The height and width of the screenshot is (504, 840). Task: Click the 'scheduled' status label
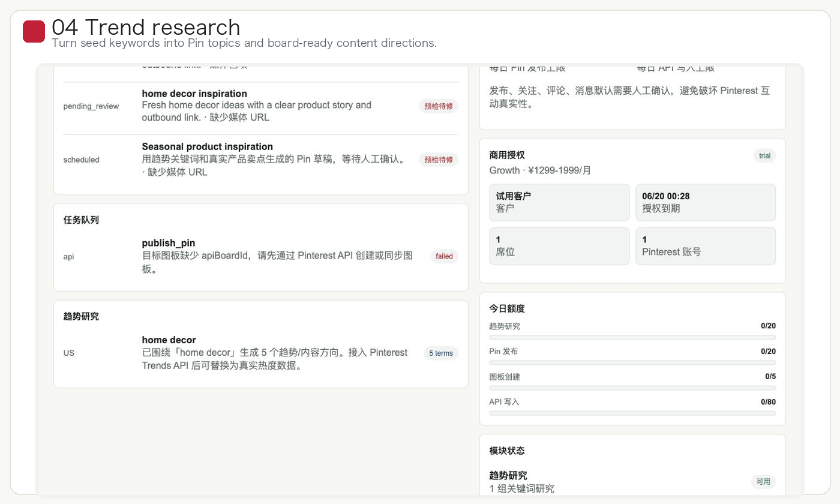(82, 160)
